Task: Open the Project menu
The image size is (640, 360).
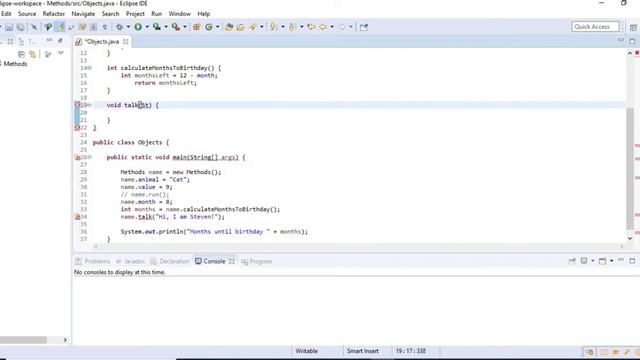Action: pos(135,13)
